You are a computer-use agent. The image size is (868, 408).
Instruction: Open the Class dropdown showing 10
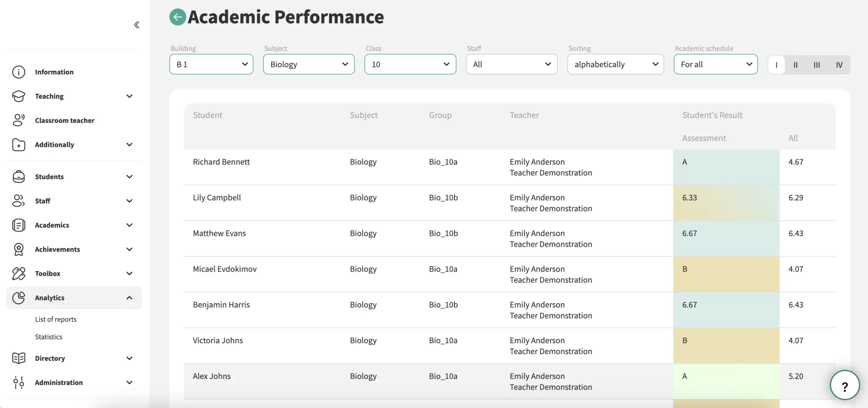click(410, 64)
